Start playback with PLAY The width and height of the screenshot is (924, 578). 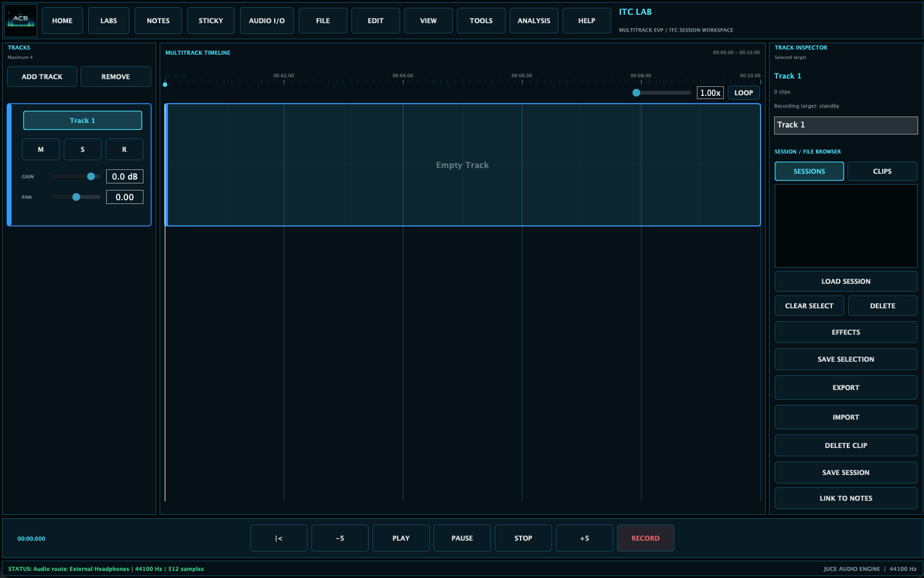tap(401, 538)
